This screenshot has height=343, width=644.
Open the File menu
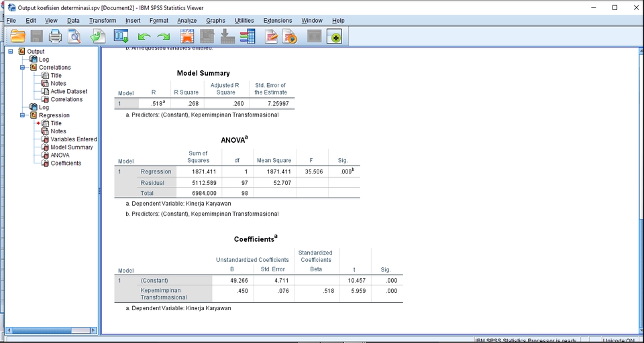point(11,21)
